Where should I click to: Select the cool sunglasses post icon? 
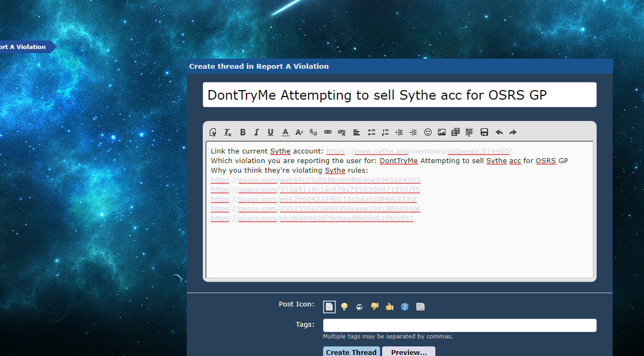[x=360, y=306]
